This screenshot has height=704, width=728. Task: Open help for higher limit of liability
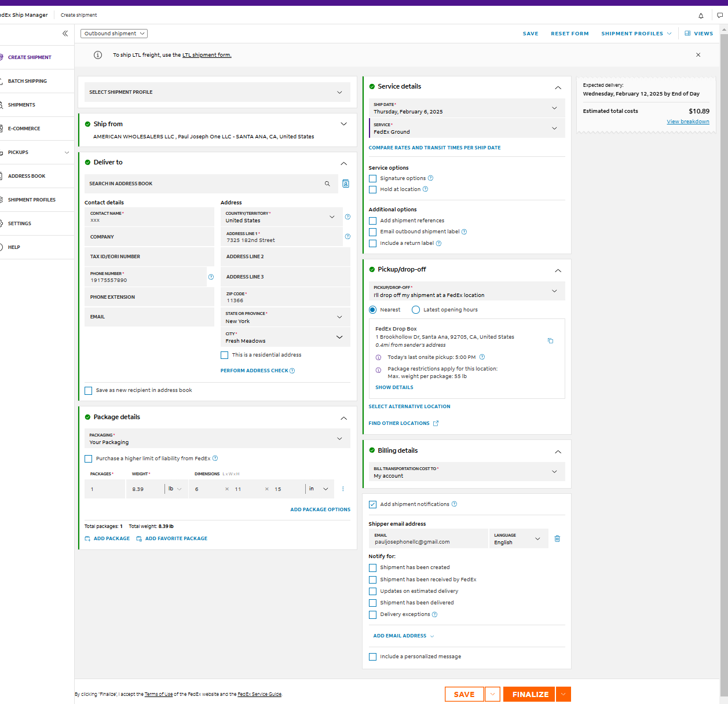(x=215, y=459)
